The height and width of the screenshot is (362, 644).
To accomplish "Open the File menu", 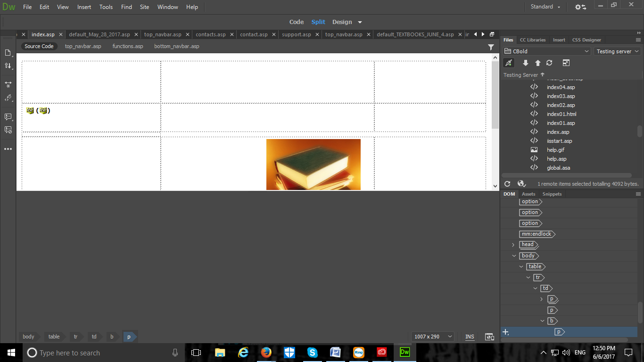I will [27, 7].
